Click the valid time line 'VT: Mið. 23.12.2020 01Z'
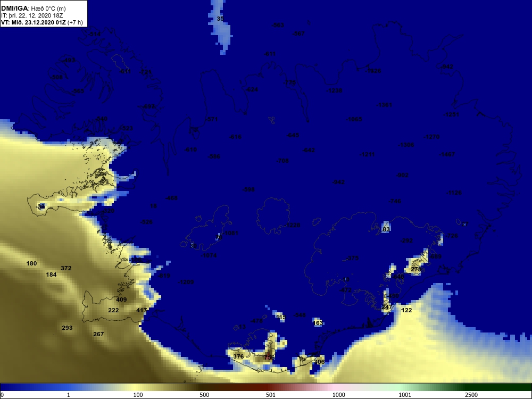This screenshot has height=399, width=532. (34, 22)
